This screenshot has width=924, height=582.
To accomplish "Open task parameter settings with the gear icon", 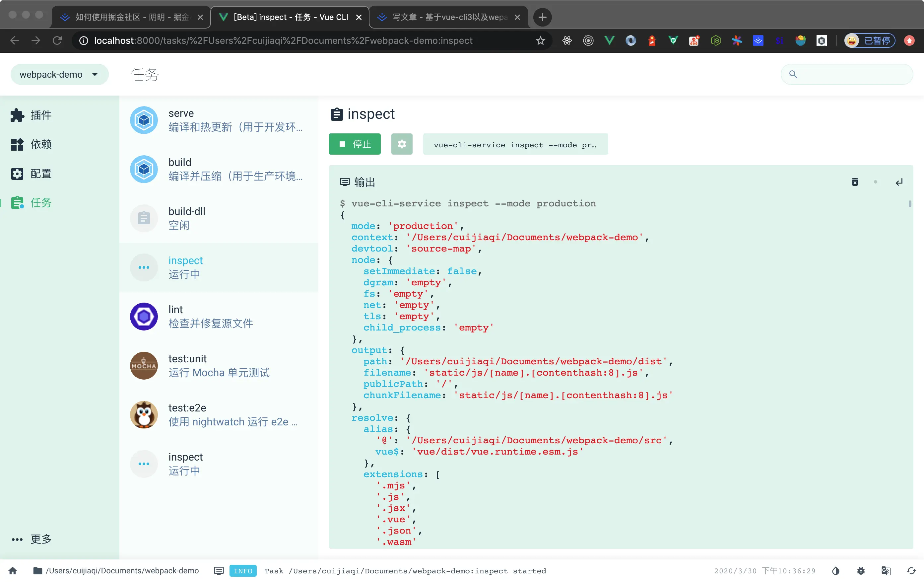I will click(402, 144).
